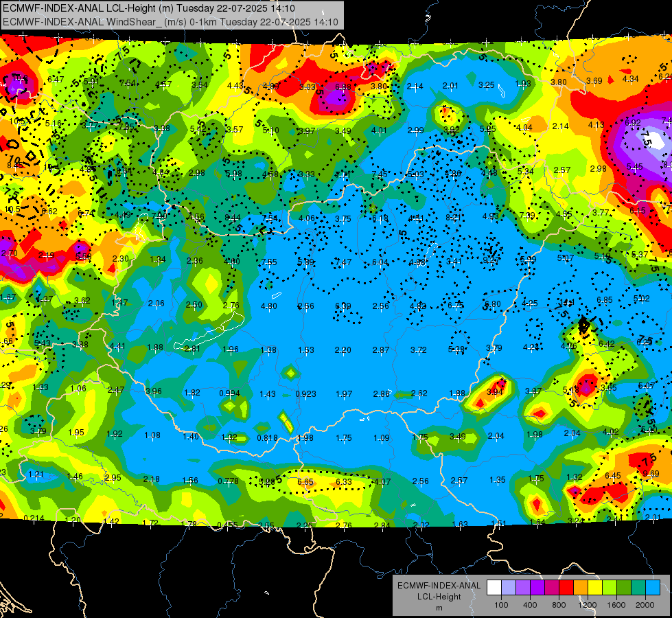Click the legend tick label 1200
Viewport: 672px width, 618px height.
click(x=587, y=605)
